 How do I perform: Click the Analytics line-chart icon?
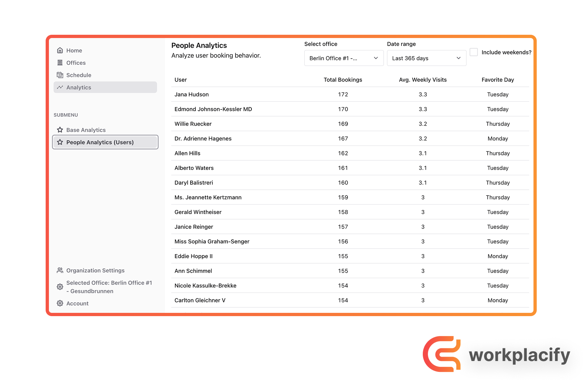(x=60, y=87)
